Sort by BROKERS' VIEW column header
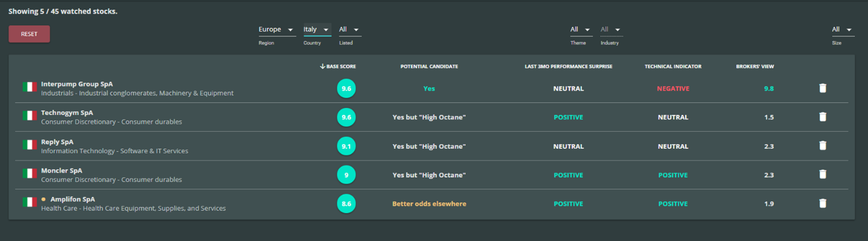The image size is (868, 241). tap(755, 67)
